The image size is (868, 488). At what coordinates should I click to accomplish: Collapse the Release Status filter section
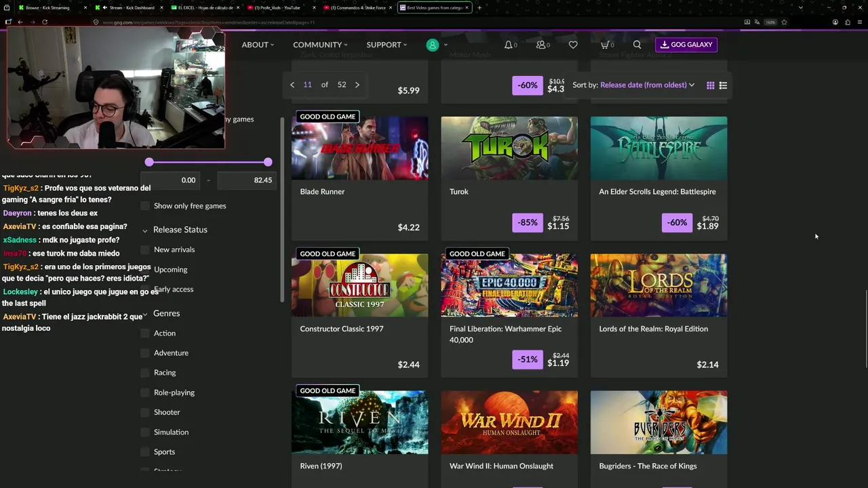[x=145, y=230]
